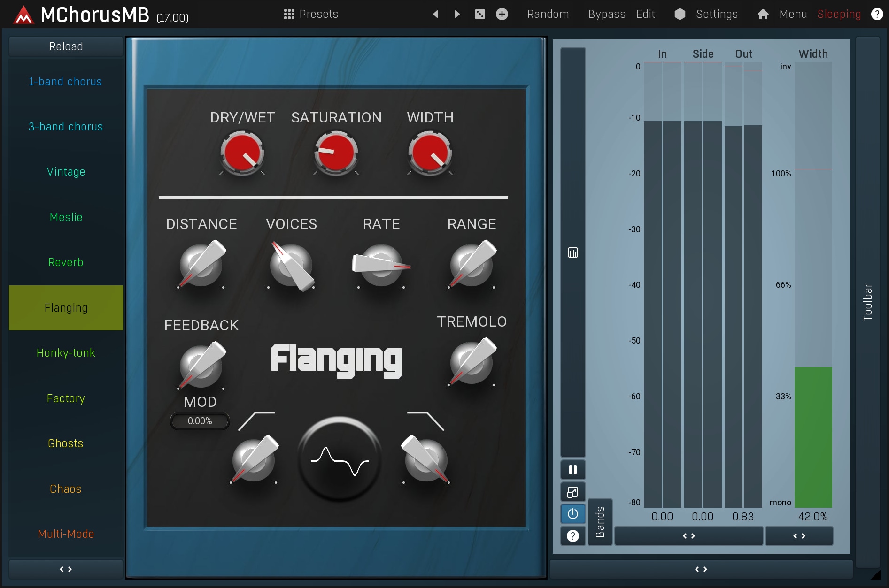
Task: Click the plus add preset icon
Action: pos(502,14)
